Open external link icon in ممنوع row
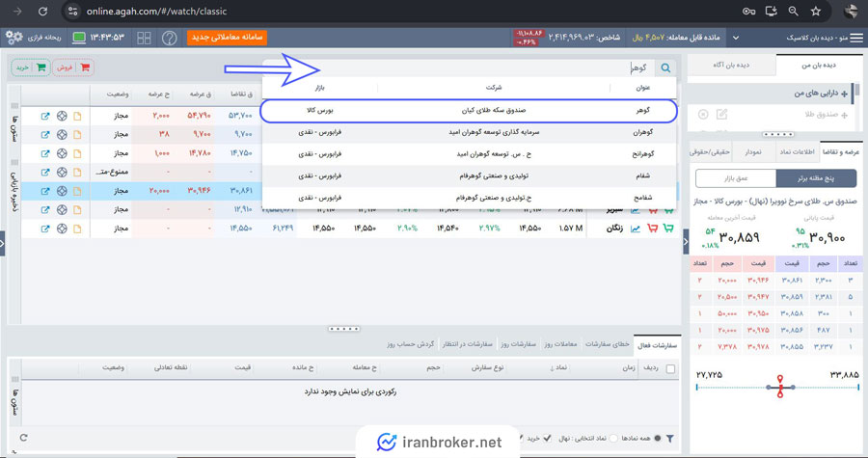Screen dimensions: 868x458 (x=44, y=172)
